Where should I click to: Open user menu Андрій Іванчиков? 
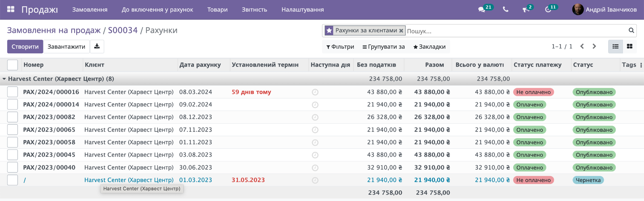click(x=605, y=9)
